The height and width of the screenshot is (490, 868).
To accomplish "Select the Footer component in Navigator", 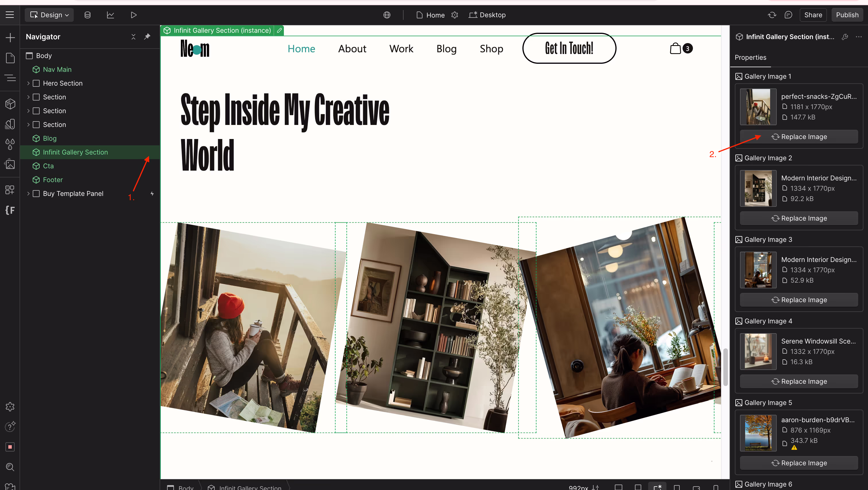I will pyautogui.click(x=53, y=180).
